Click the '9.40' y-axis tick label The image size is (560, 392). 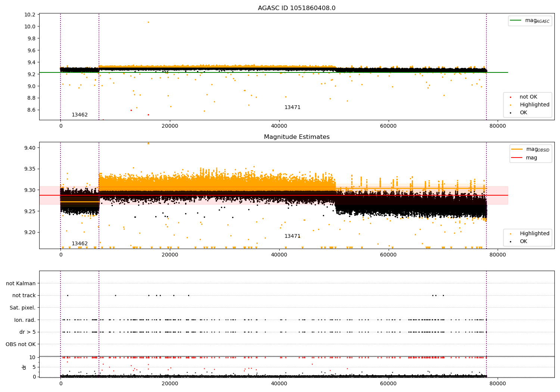(x=30, y=148)
